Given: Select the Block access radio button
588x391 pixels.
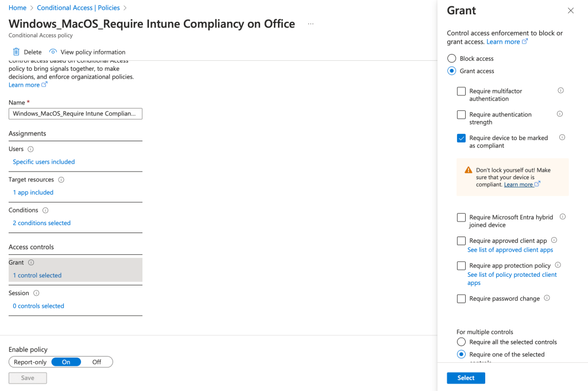Looking at the screenshot, I should [x=452, y=59].
